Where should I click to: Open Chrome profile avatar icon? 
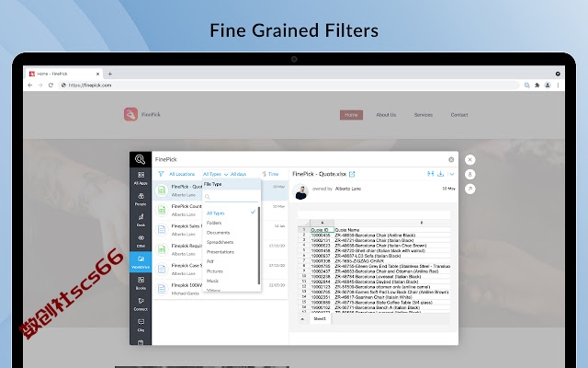tap(548, 86)
